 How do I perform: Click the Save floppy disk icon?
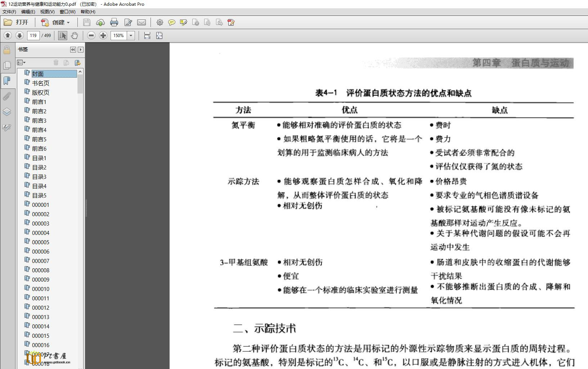[x=87, y=23]
